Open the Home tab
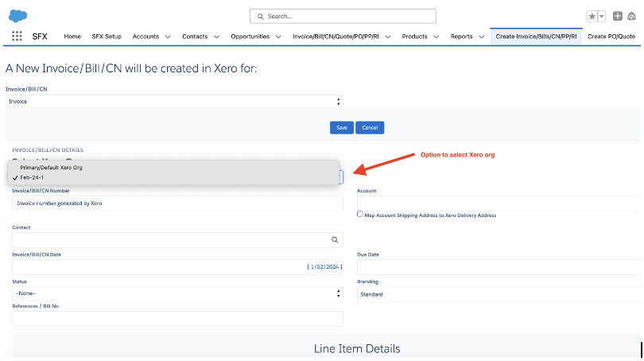The width and height of the screenshot is (644, 361). pos(72,37)
